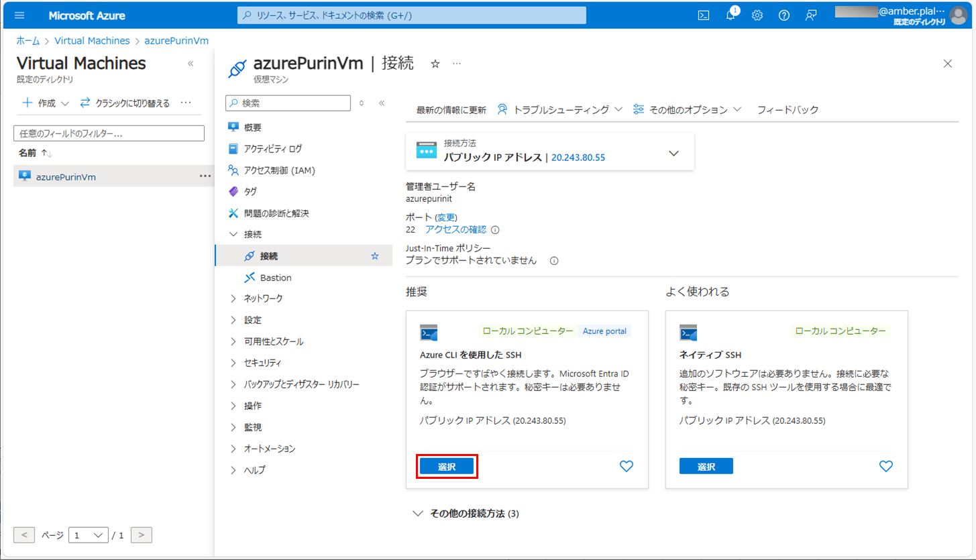Click フィードバック in the toolbar

coord(788,110)
